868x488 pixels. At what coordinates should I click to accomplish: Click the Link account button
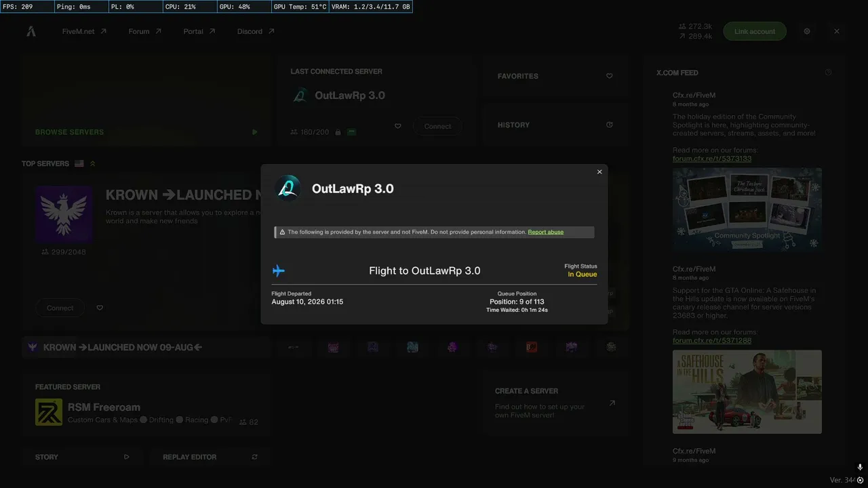point(755,31)
